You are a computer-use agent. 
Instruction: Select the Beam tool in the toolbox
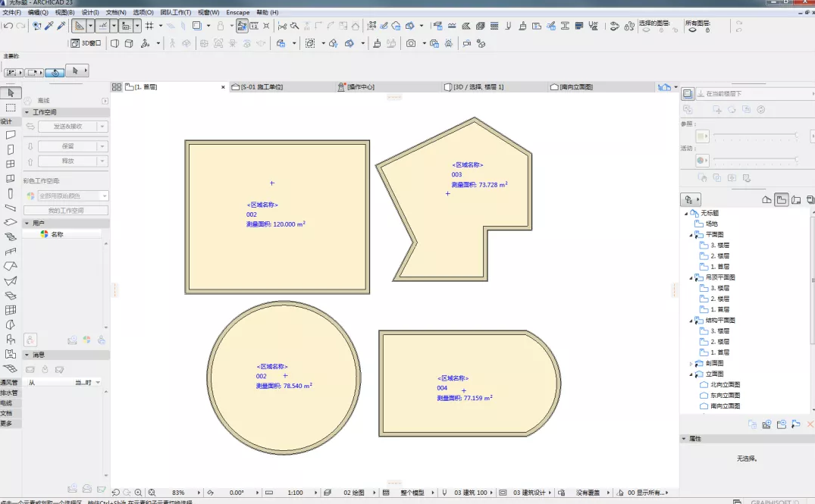click(x=11, y=208)
